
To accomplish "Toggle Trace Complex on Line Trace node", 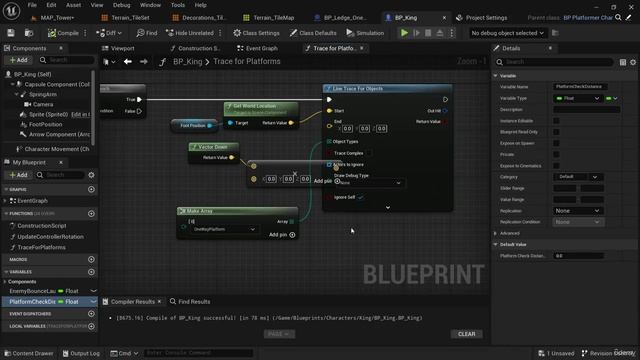I will pos(369,153).
